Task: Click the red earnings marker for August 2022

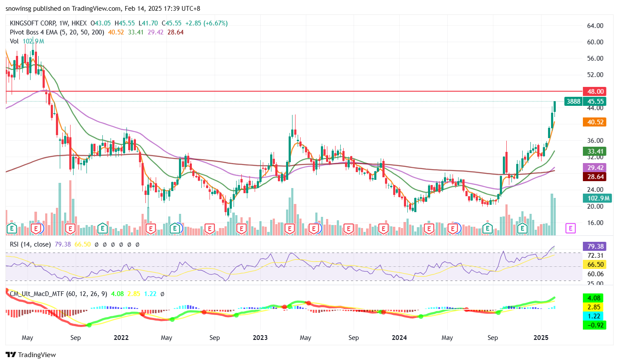Action: [x=209, y=228]
